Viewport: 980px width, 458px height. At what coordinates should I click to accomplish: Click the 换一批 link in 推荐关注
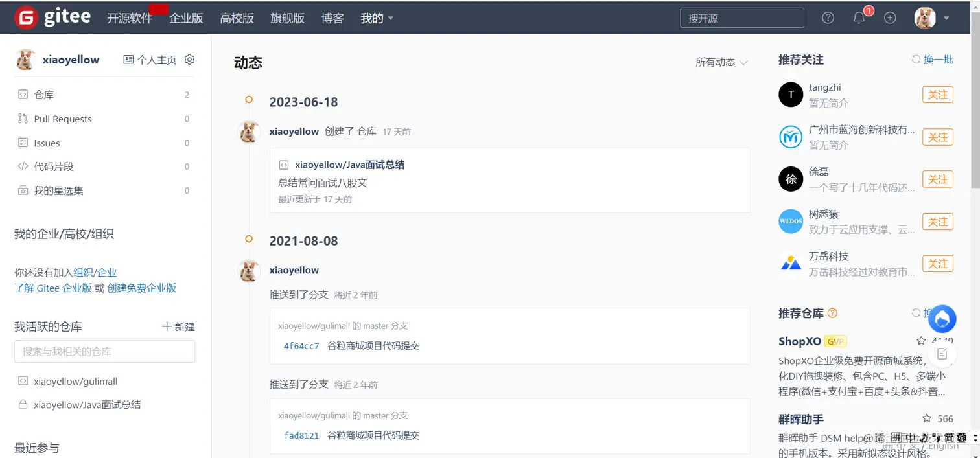click(939, 60)
